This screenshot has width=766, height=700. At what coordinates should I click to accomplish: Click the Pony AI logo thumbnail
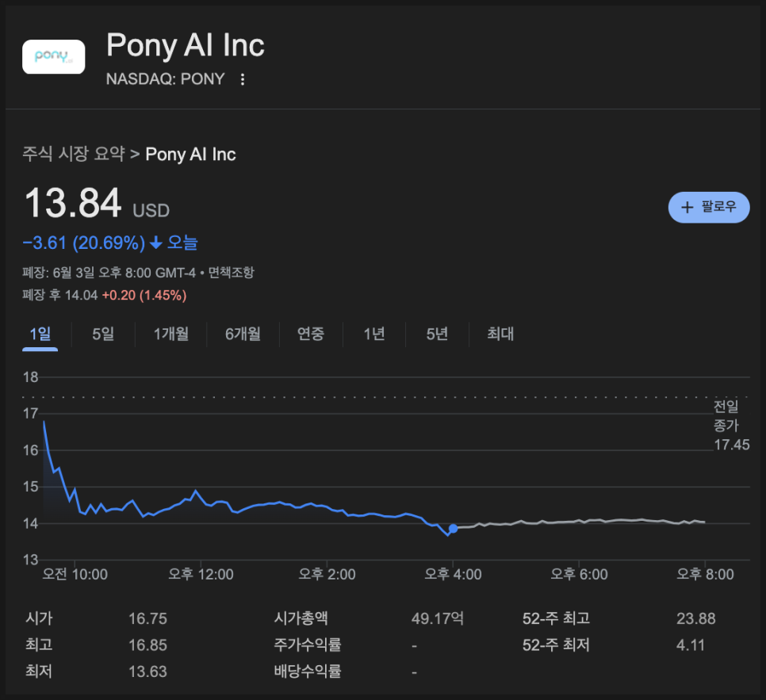click(x=54, y=56)
